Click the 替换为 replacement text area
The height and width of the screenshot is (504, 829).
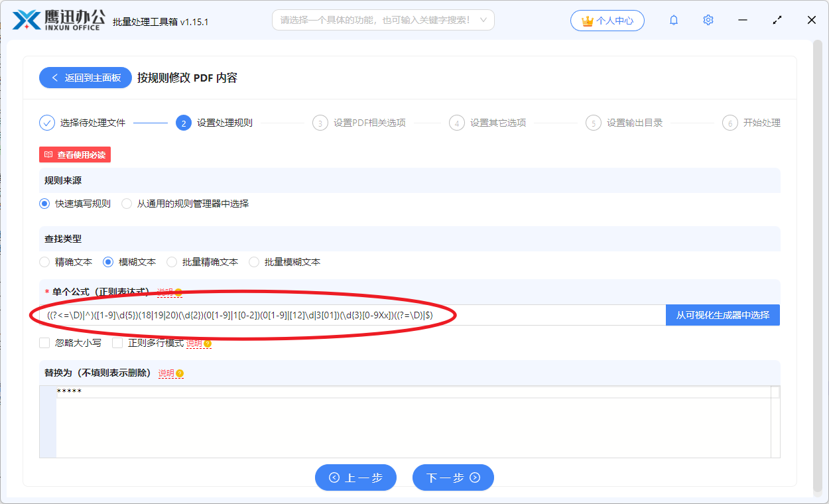coord(409,422)
